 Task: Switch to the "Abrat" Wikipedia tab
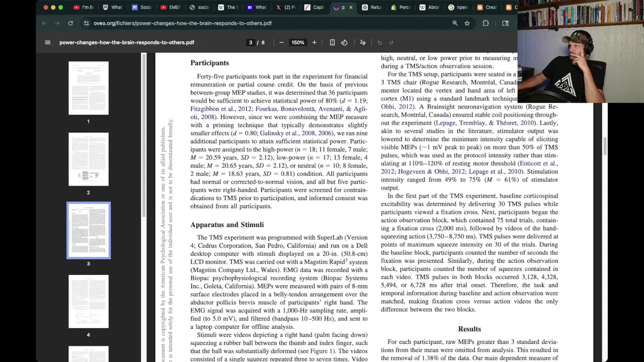[x=430, y=8]
